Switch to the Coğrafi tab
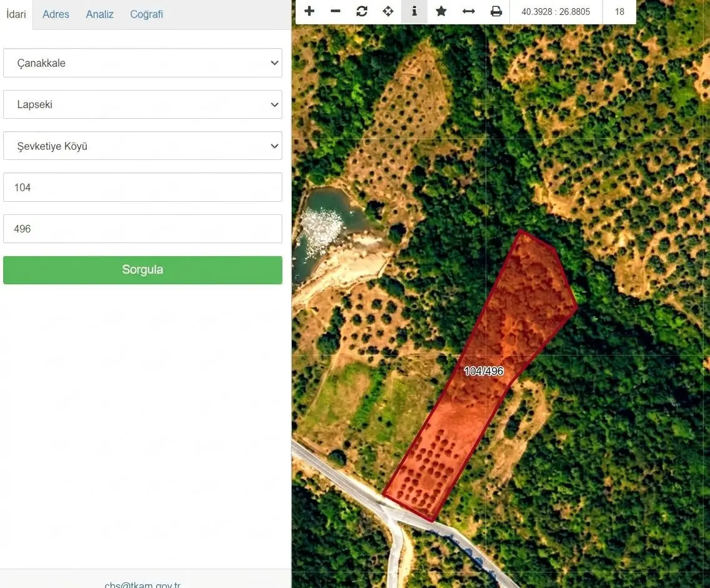This screenshot has height=588, width=710. 146,14
